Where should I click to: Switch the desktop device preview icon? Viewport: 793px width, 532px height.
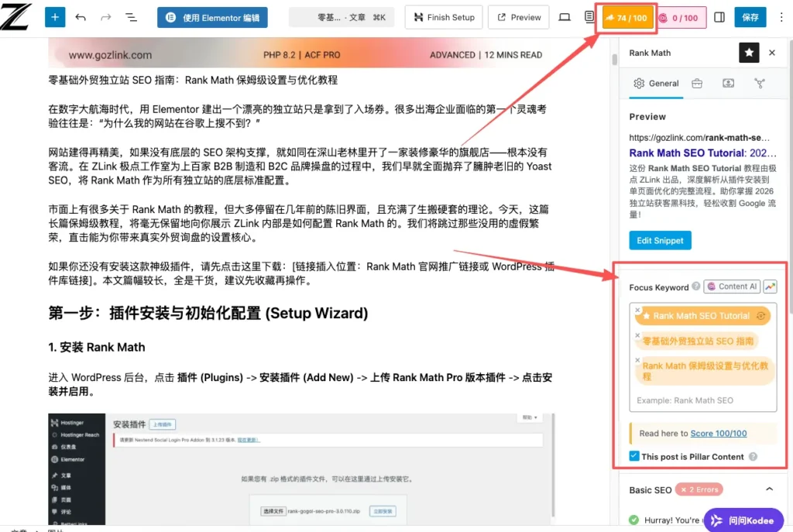point(565,17)
